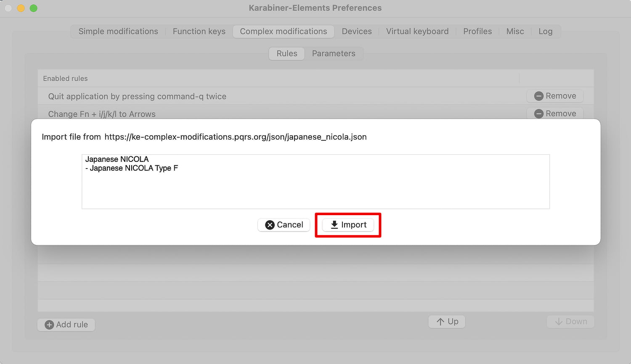
Task: Click '- Japanese NICOLA Type F' line
Action: click(132, 168)
